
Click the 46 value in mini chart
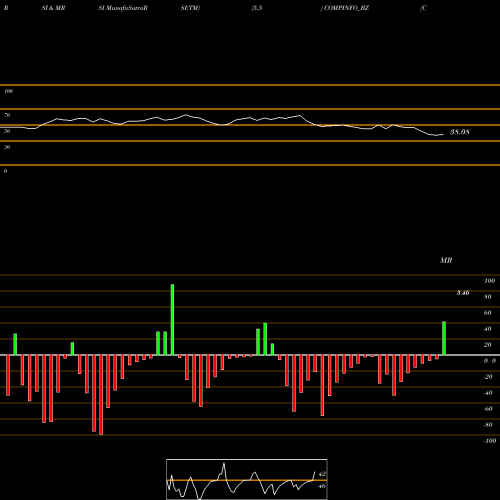coord(322,486)
